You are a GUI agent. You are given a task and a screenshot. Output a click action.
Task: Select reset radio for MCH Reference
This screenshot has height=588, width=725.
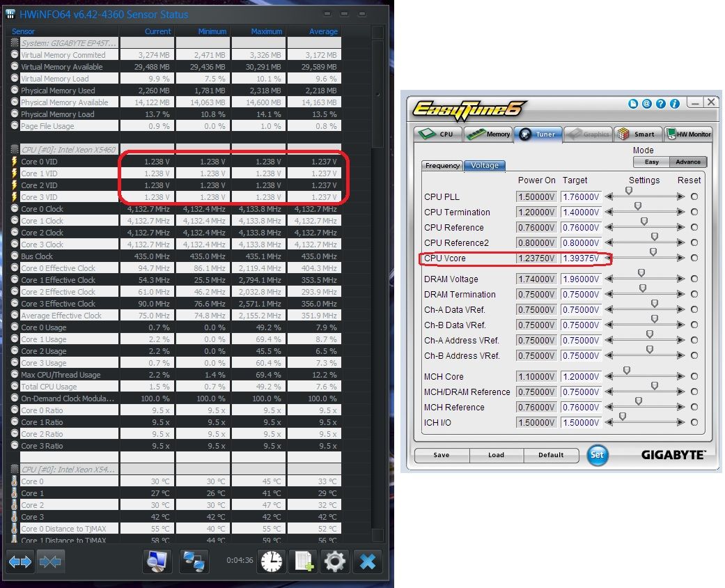click(x=694, y=407)
